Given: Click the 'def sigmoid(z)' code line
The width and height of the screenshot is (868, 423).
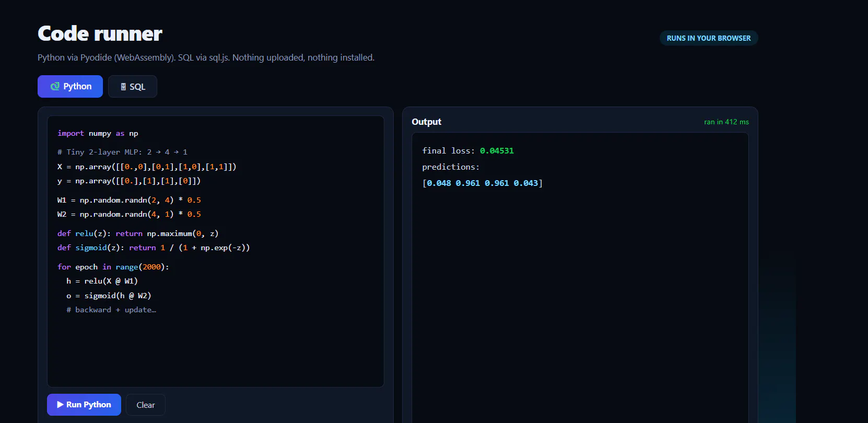Looking at the screenshot, I should (x=154, y=248).
